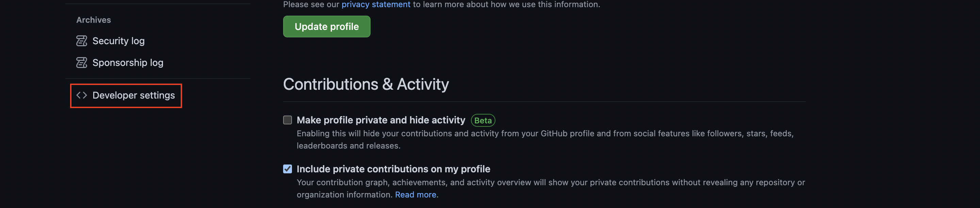The width and height of the screenshot is (980, 208).
Task: Uncheck include private contributions checkbox
Action: 288,169
